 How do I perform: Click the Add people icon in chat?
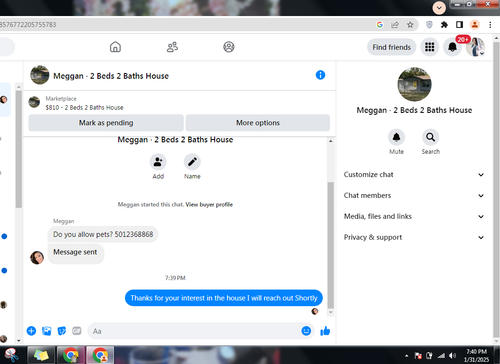click(158, 162)
